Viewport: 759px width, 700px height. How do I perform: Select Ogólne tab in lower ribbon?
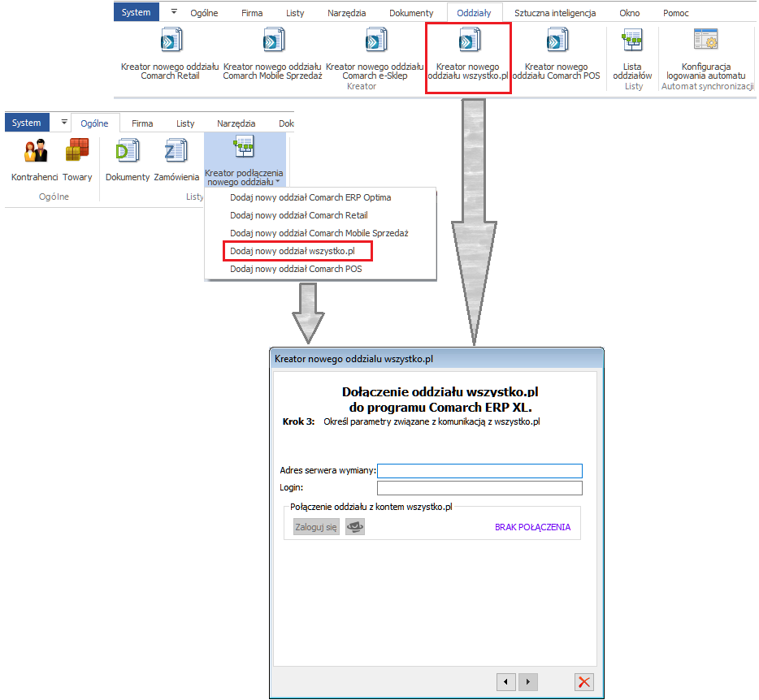[x=94, y=123]
